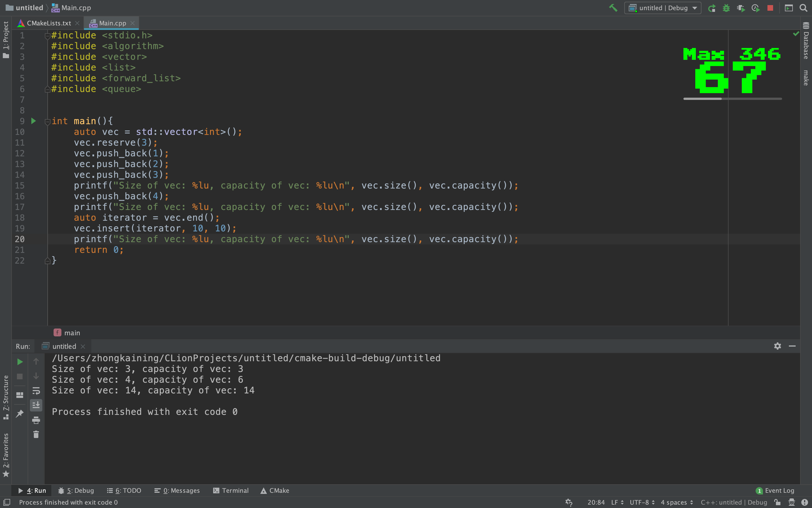The height and width of the screenshot is (508, 812).
Task: Collapse main function fold at line 9
Action: tap(47, 122)
